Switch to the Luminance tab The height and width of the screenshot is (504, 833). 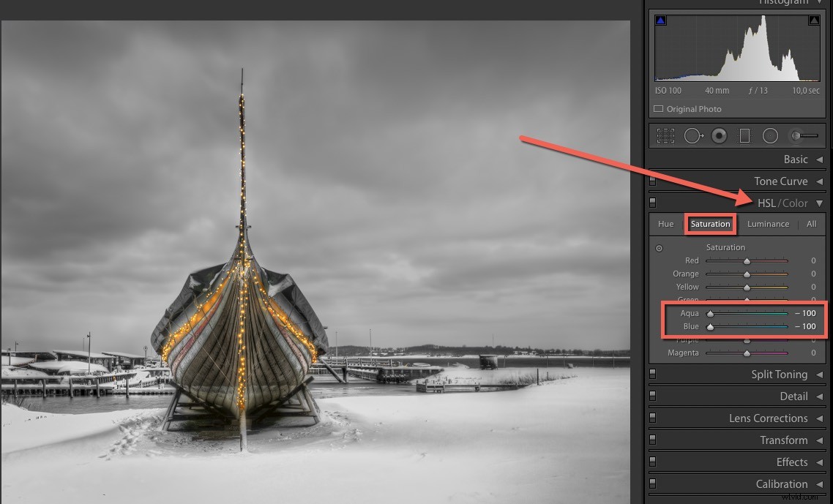coord(768,224)
